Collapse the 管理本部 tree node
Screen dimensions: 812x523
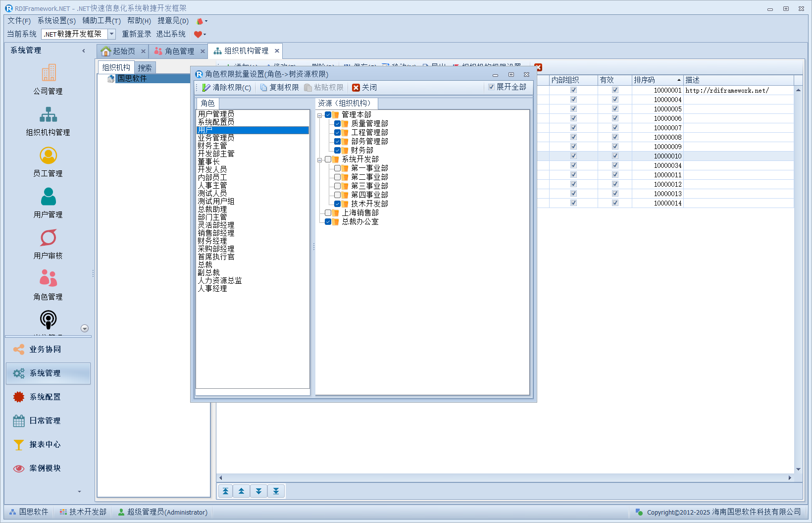click(x=319, y=115)
